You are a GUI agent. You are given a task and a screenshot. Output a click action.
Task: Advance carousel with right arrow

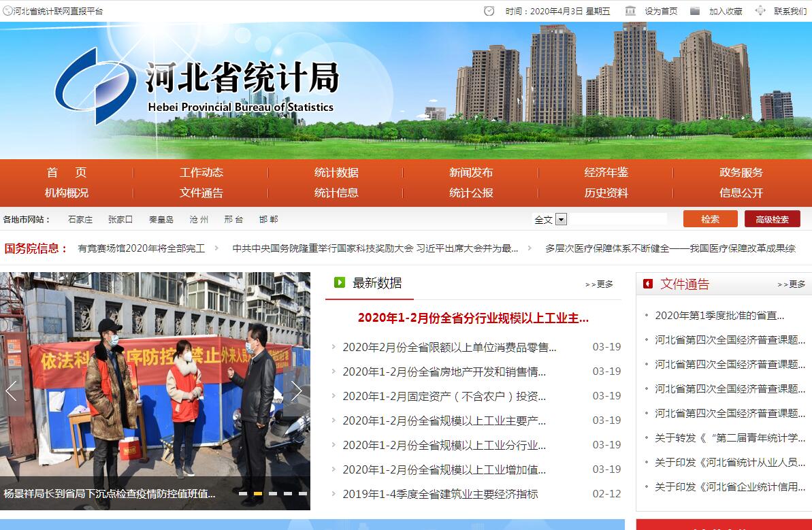point(296,391)
